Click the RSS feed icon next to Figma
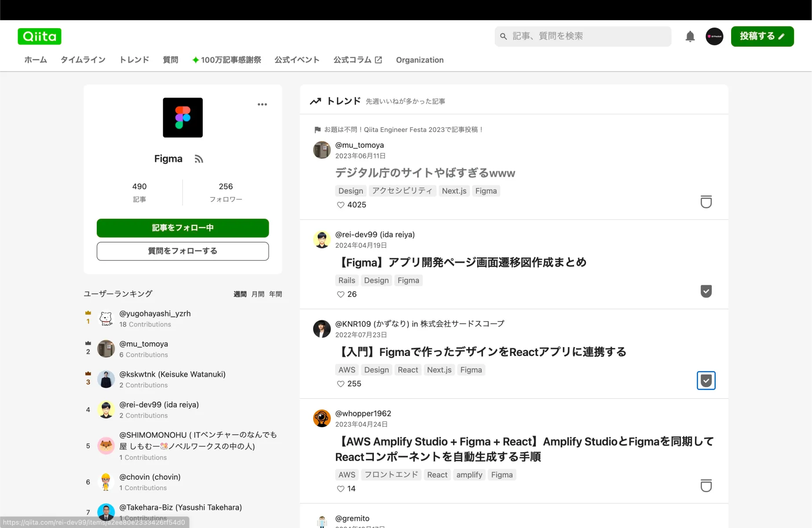Viewport: 812px width, 528px height. point(199,158)
